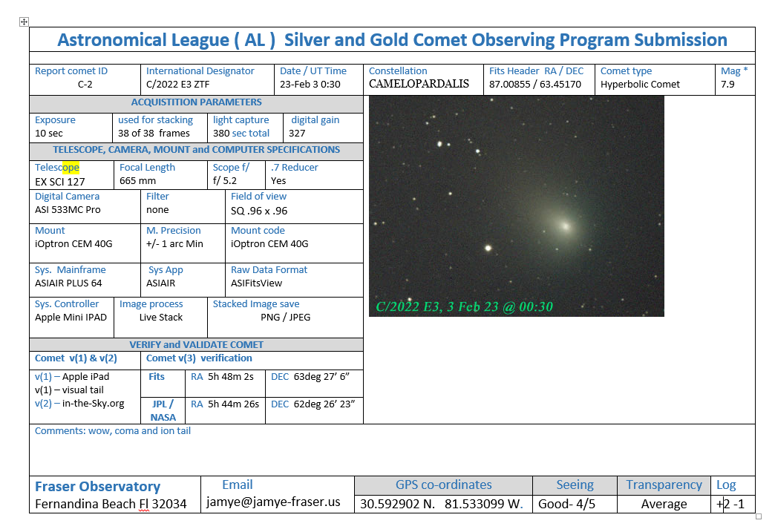Click the Comments line text
Image resolution: width=775 pixels, height=532 pixels.
[x=113, y=431]
